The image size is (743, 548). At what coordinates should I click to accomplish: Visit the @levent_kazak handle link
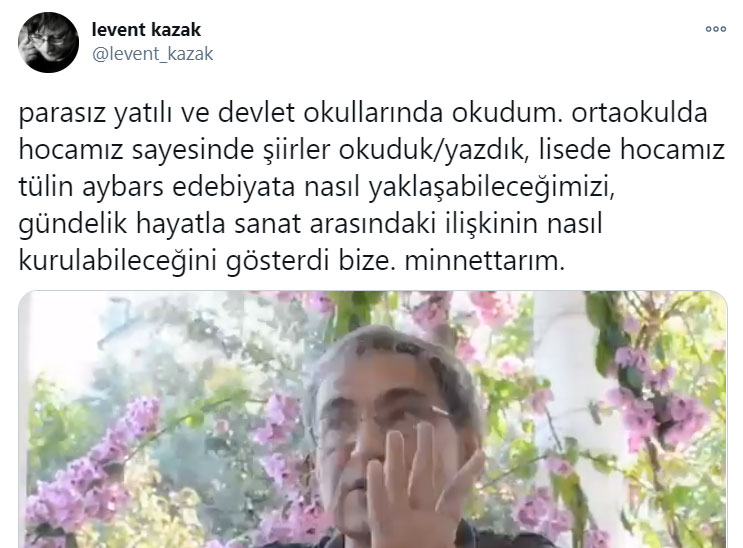153,54
